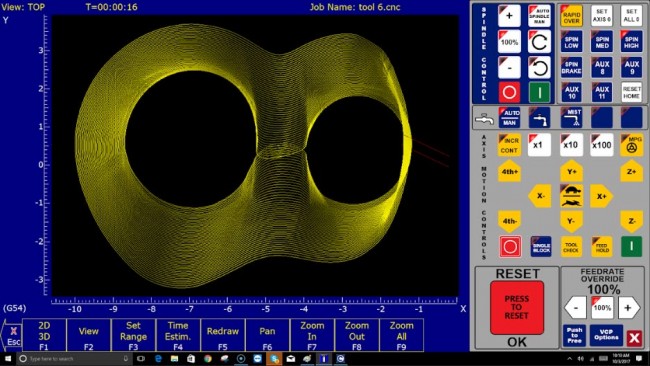Select the x10 jog increment
Viewport: 650px width, 366px height.
tap(571, 145)
